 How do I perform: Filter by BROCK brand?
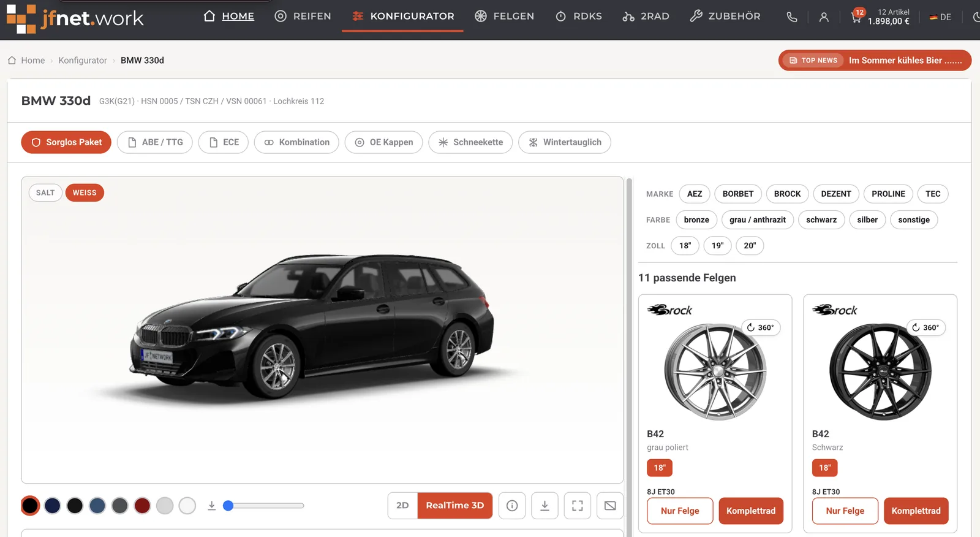pos(787,194)
